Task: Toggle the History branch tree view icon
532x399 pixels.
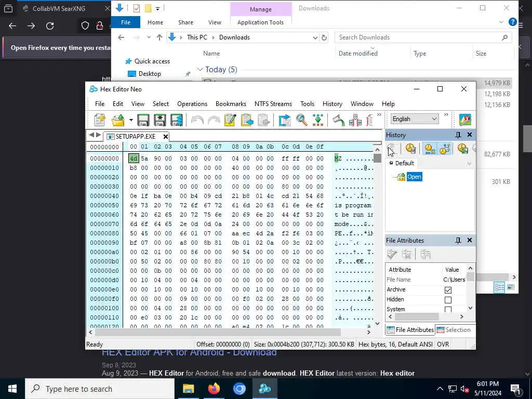Action: click(445, 149)
